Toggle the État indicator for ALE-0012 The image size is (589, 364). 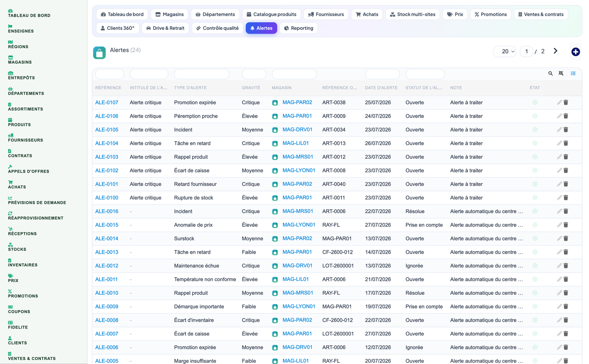point(535,266)
